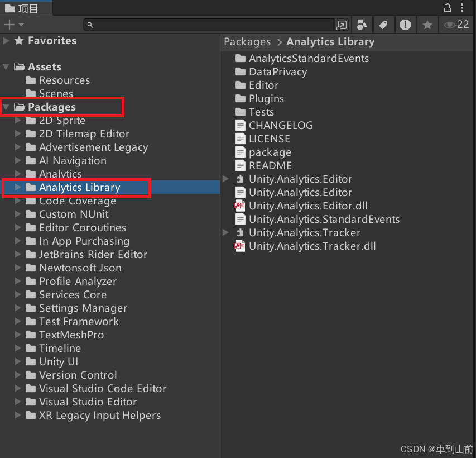Screen dimensions: 476x458
Task: Click the import log warning filter icon
Action: coord(405,25)
